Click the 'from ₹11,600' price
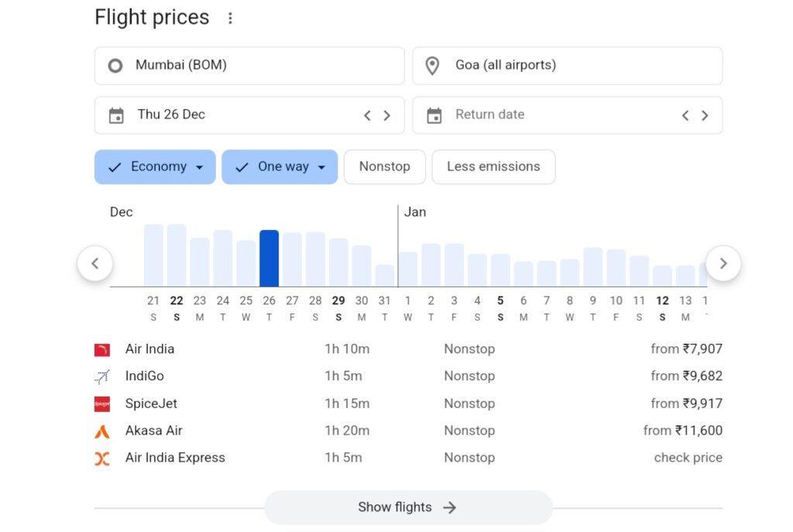The height and width of the screenshot is (532, 793). point(683,431)
